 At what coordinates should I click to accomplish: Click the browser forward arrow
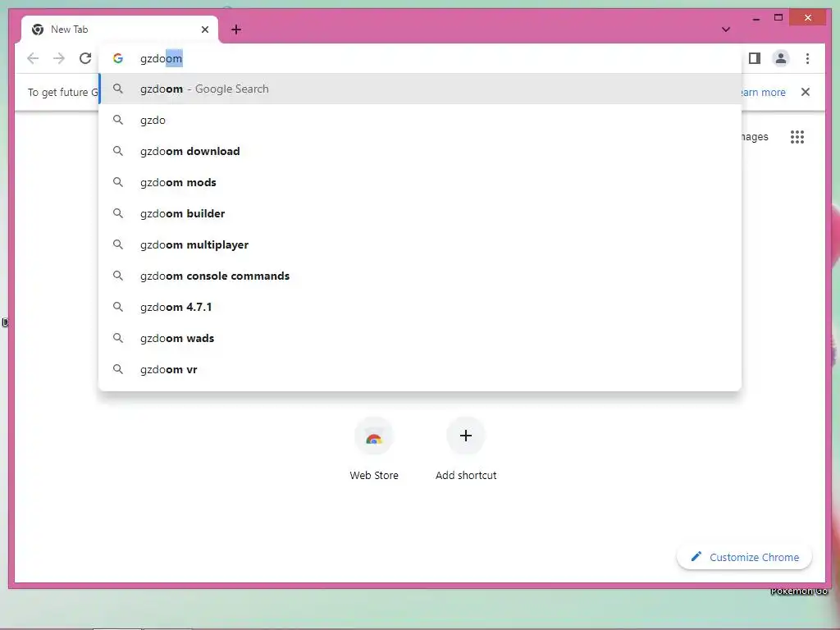coord(59,58)
